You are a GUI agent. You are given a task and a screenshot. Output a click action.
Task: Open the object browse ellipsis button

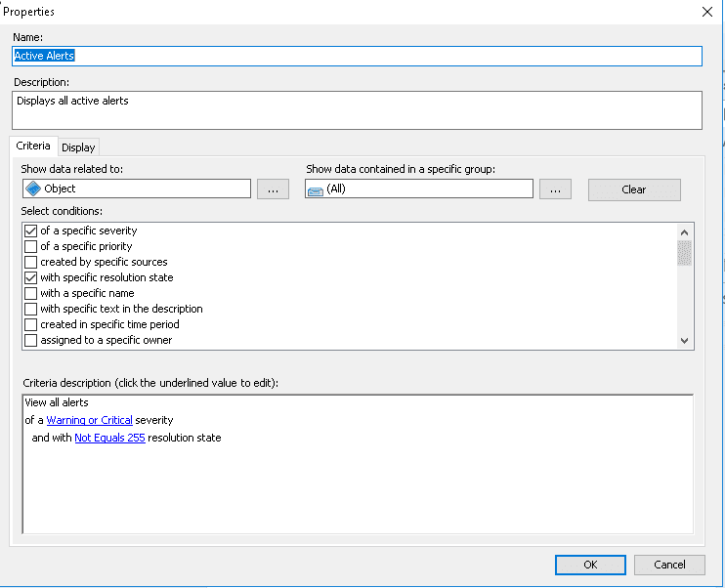273,189
